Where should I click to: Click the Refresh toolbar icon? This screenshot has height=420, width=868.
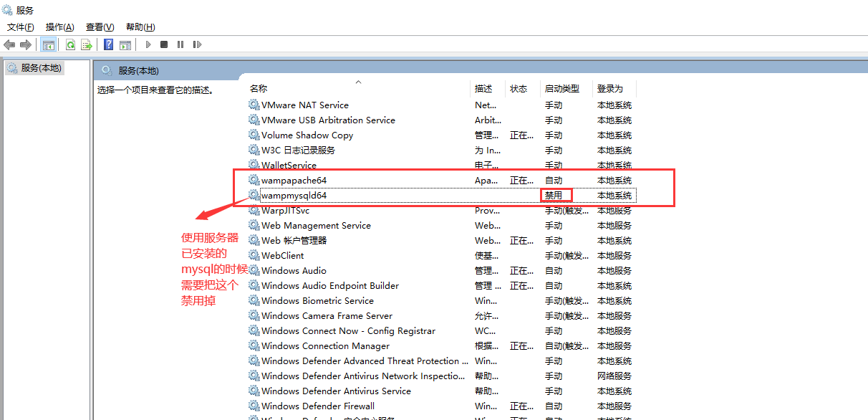tap(71, 44)
